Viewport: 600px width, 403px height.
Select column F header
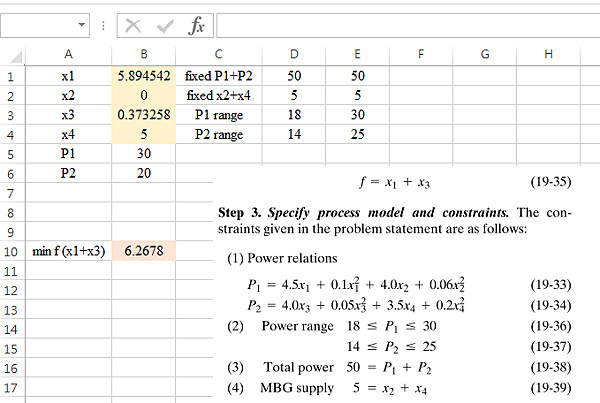(421, 54)
